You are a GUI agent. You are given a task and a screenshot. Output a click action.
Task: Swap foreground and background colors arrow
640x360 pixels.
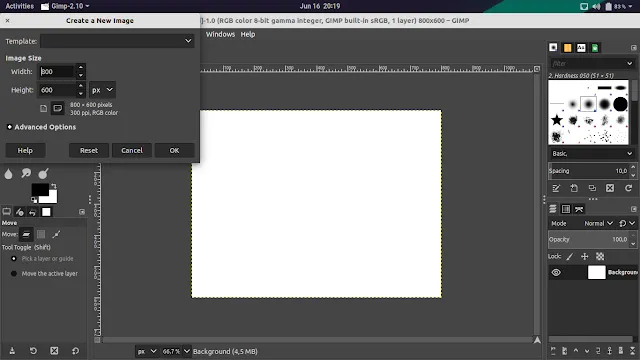coord(54,186)
